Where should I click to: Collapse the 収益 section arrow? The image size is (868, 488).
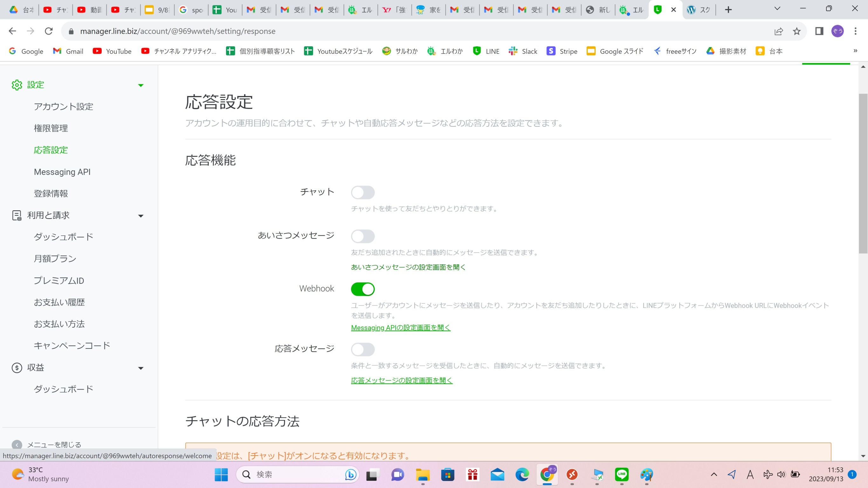coord(141,368)
